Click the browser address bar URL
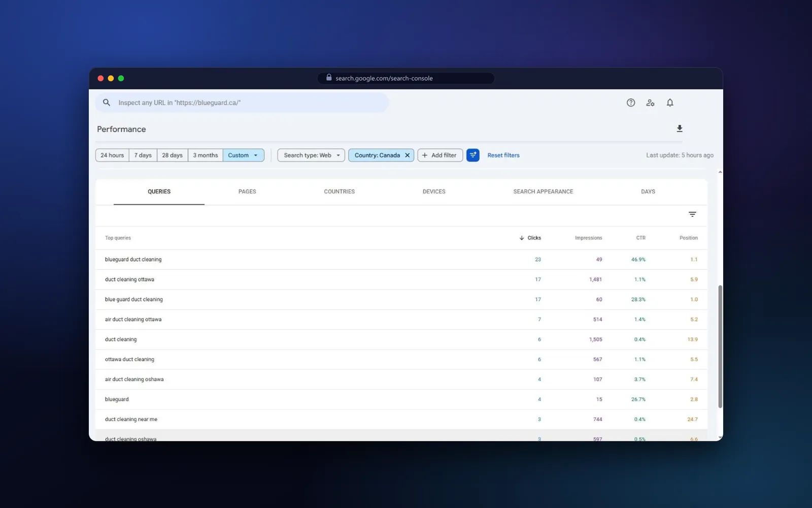Image resolution: width=812 pixels, height=508 pixels. (406, 78)
